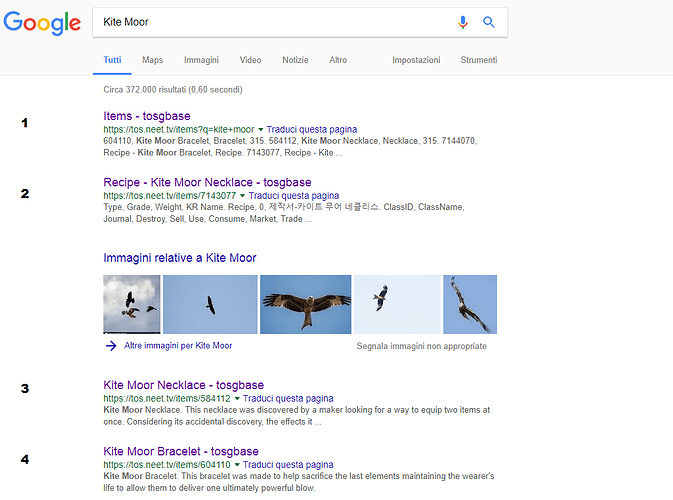
Task: Click the Google logo
Action: point(42,23)
